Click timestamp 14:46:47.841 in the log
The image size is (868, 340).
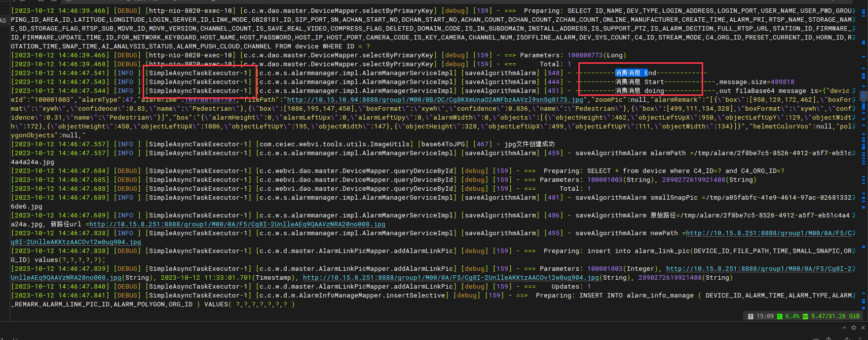pyautogui.click(x=82, y=296)
